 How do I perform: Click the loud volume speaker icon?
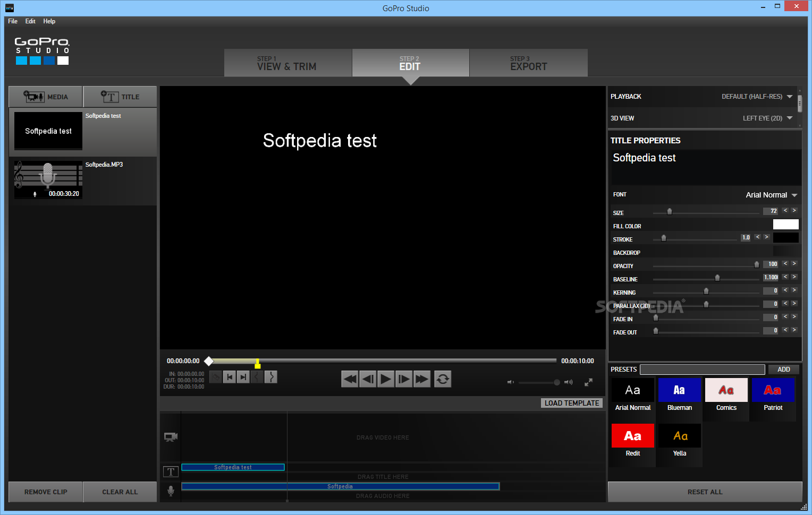[569, 382]
